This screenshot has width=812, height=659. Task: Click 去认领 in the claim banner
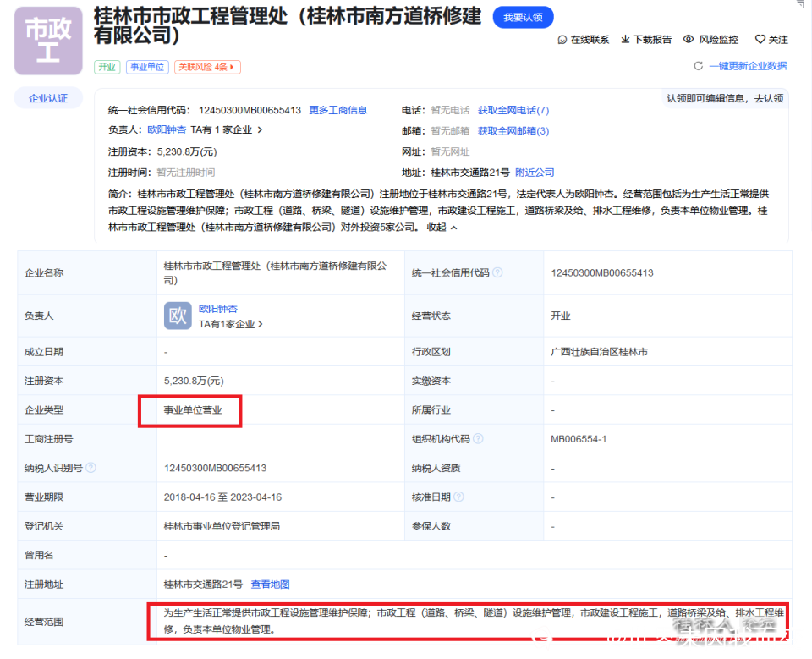point(770,97)
